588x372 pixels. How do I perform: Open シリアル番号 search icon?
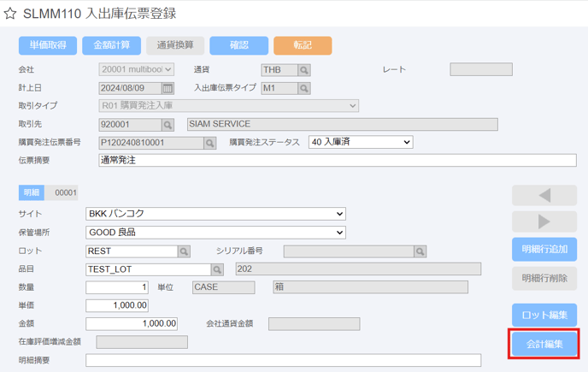point(420,251)
